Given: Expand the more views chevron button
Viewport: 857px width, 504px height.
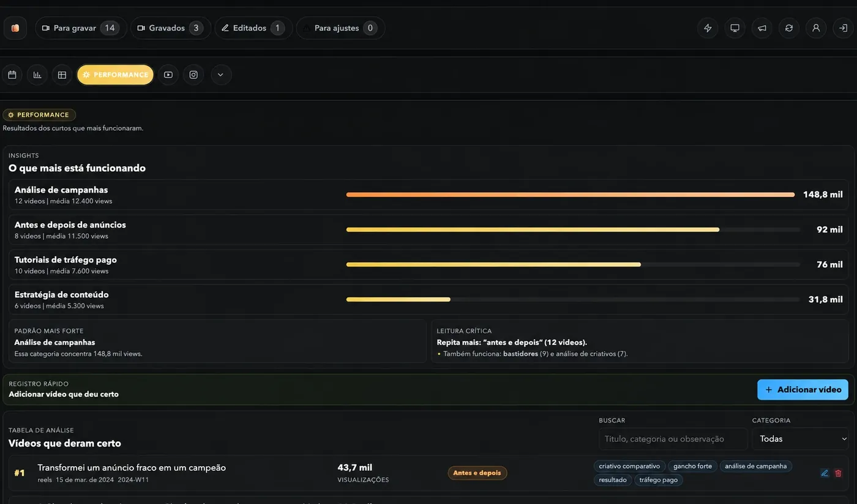Looking at the screenshot, I should point(221,75).
